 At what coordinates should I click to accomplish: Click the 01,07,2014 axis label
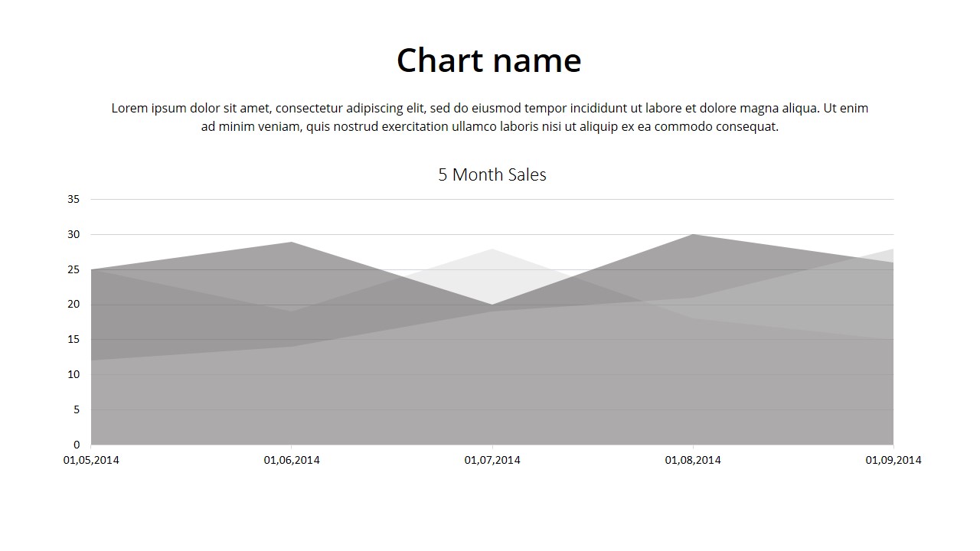(x=492, y=460)
